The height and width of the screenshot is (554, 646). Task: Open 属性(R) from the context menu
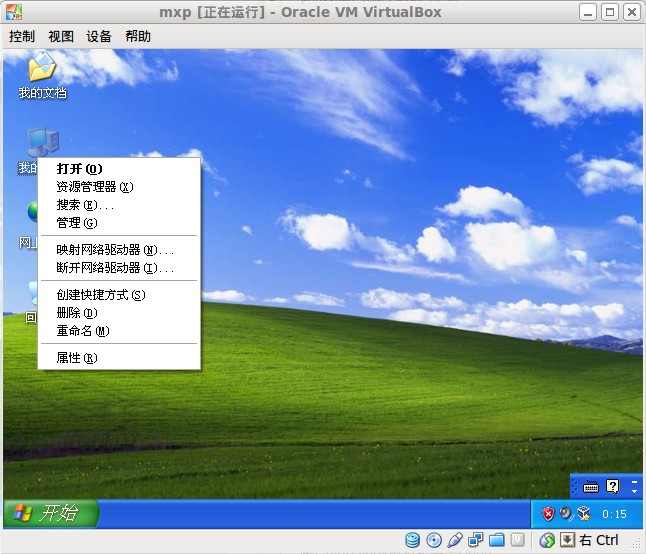119,358
